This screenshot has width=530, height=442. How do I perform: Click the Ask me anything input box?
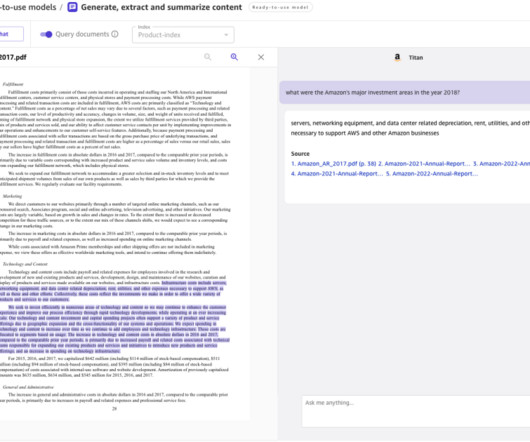[416, 412]
